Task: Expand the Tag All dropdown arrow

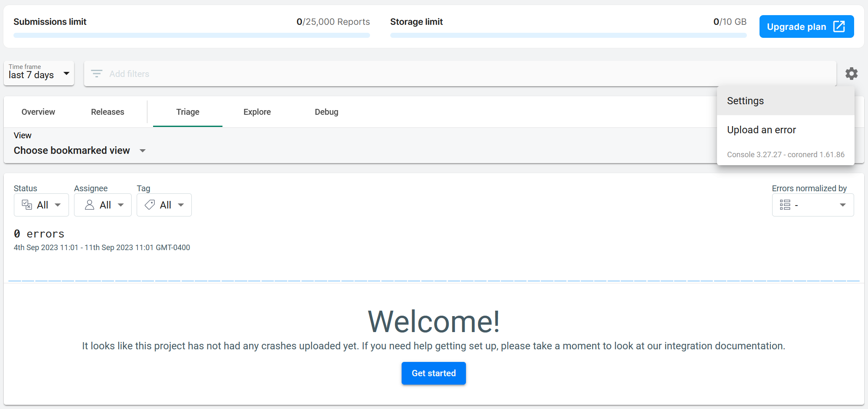Action: click(181, 205)
